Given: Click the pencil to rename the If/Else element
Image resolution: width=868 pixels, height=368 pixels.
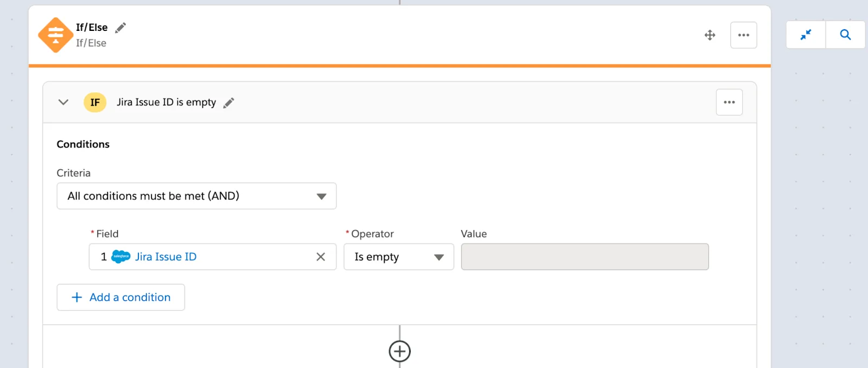Looking at the screenshot, I should (120, 27).
